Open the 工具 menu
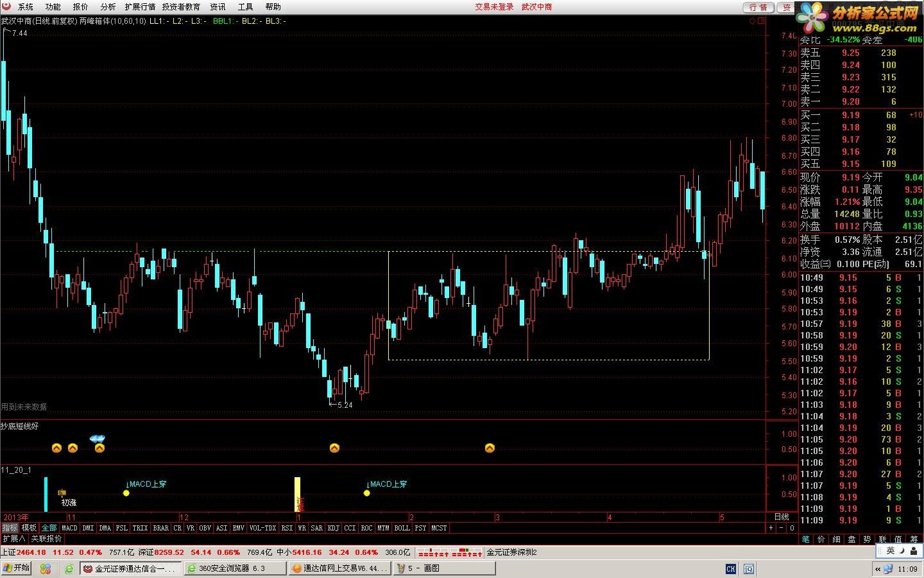The width and height of the screenshot is (924, 578). [246, 6]
